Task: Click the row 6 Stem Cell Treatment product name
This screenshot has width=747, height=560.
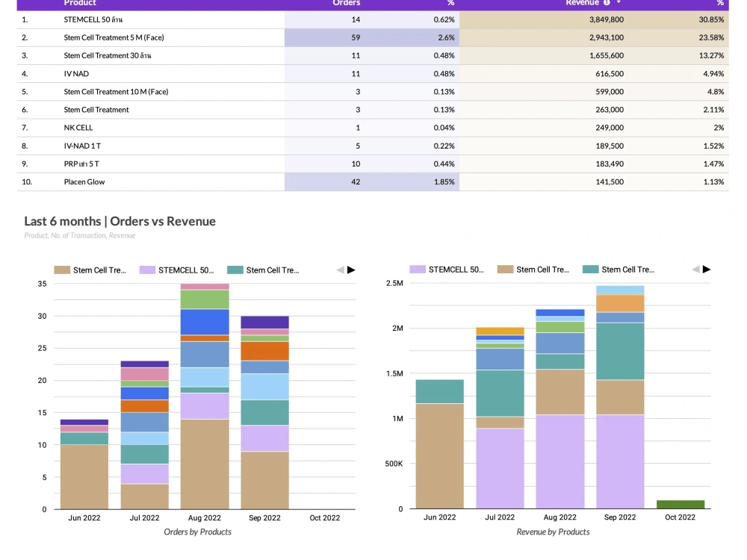Action: pos(96,110)
